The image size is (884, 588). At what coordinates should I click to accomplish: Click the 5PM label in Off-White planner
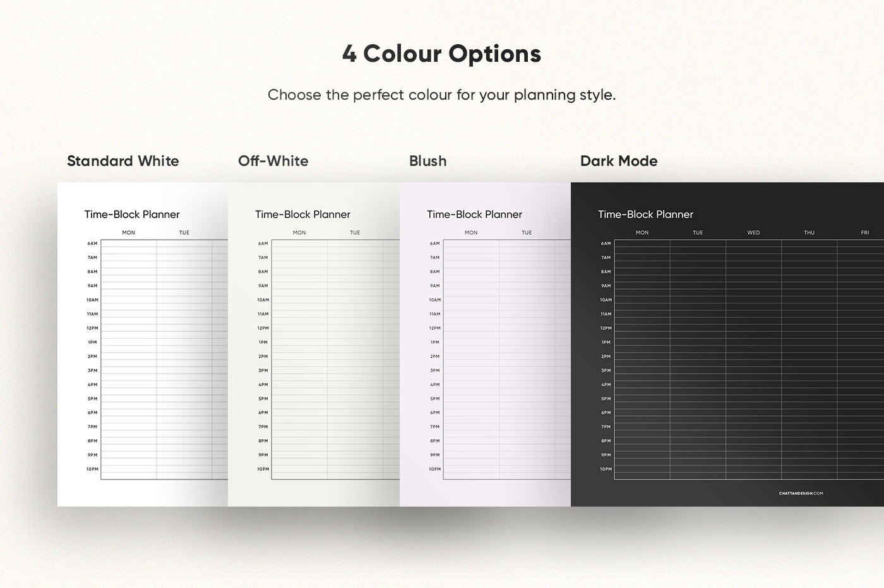coord(263,399)
